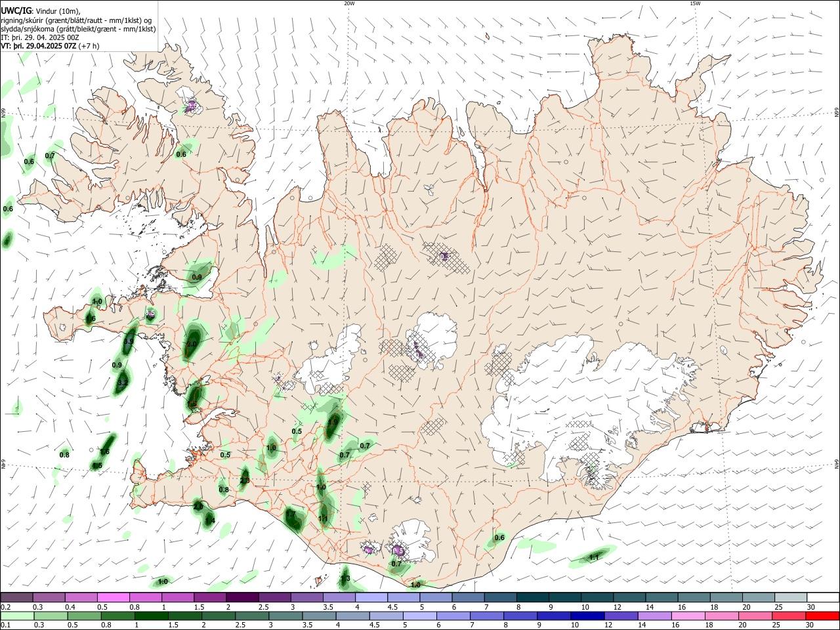The image size is (840, 630).
Task: Click the 'IT: þri. 29. 04. 2025 00Z' line
Action: 40,37
